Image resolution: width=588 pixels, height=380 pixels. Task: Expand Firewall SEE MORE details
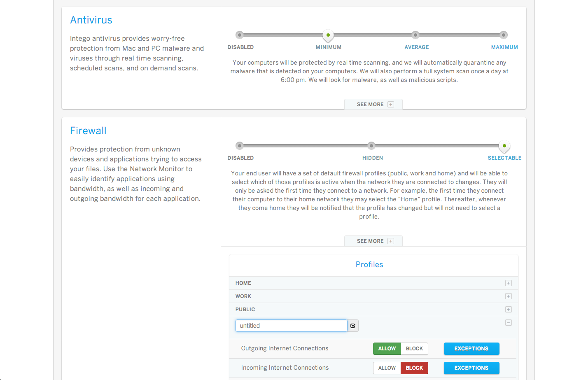[373, 241]
